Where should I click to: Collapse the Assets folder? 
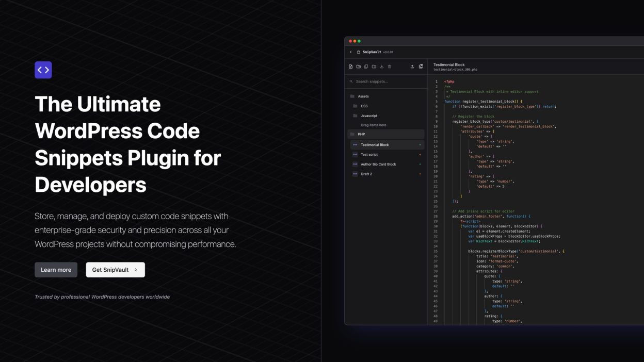pos(386,96)
